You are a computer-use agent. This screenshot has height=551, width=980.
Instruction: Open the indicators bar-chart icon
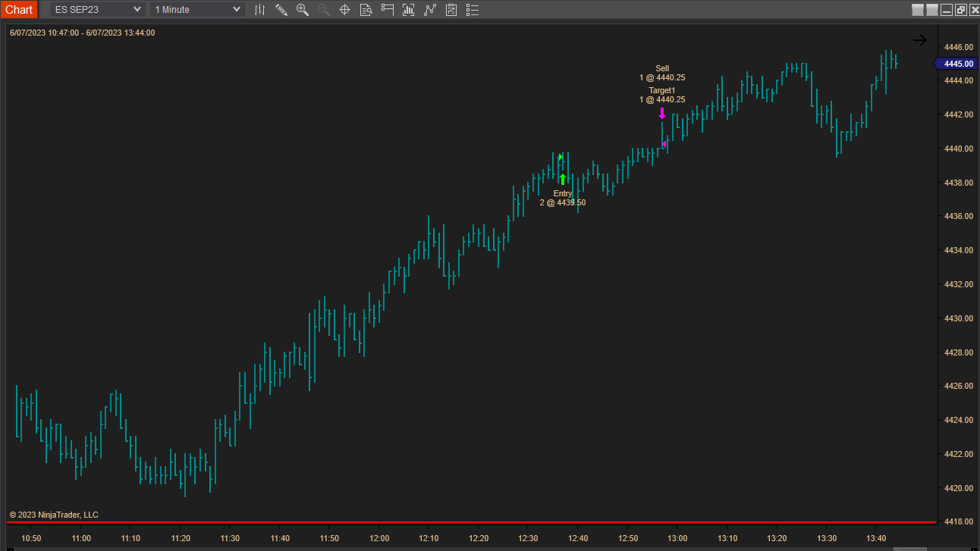[x=409, y=10]
